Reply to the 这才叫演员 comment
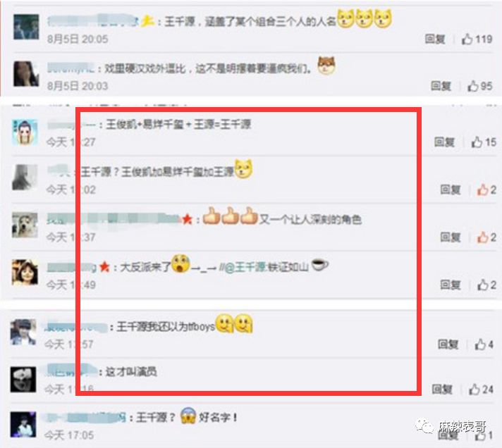Viewport: 502px width, 448px height. [x=442, y=389]
